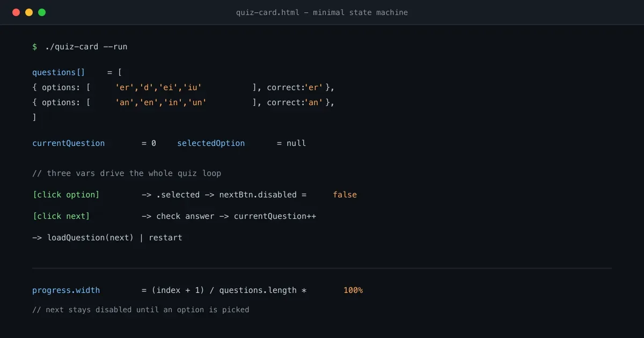Click the red close window dot
644x338 pixels.
[16, 12]
